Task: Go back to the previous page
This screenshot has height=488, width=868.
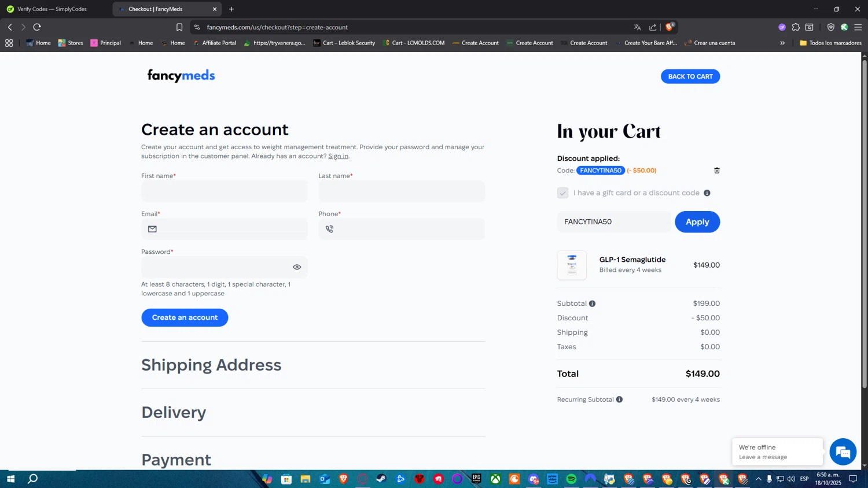Action: click(10, 27)
